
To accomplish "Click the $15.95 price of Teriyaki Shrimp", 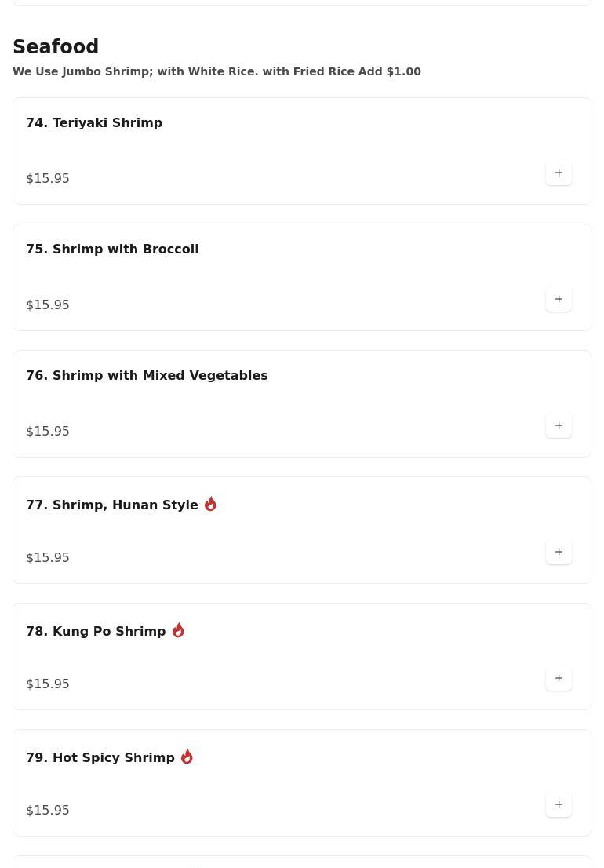I will click(48, 179).
